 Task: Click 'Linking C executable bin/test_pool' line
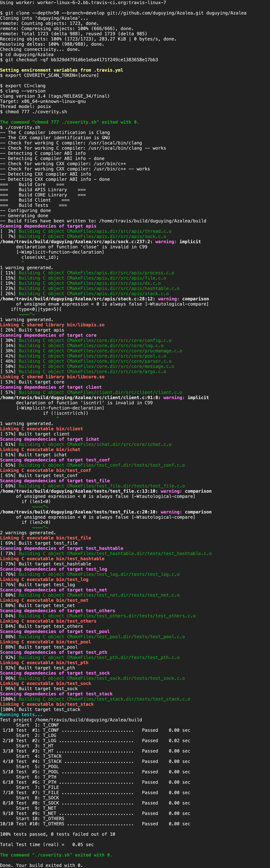coord(45,642)
